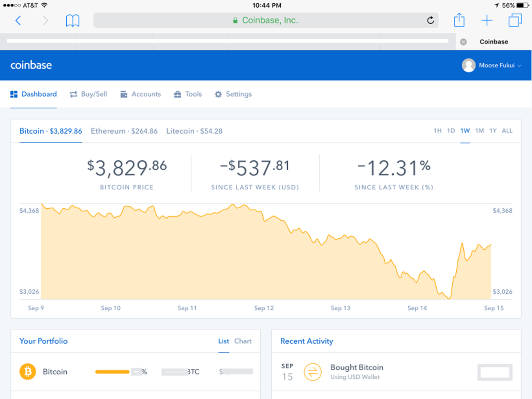Click the Dashboard grid icon
This screenshot has height=399, width=532.
pyautogui.click(x=14, y=94)
